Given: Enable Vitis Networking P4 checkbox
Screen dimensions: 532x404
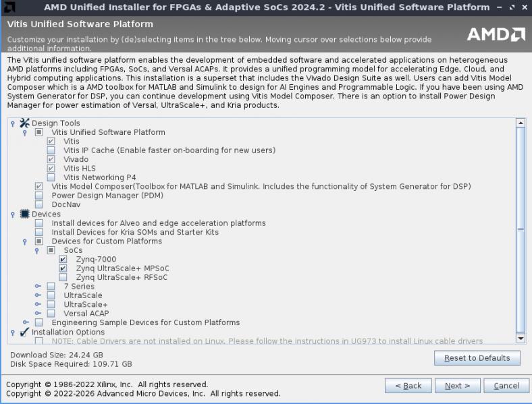Looking at the screenshot, I should coord(51,177).
